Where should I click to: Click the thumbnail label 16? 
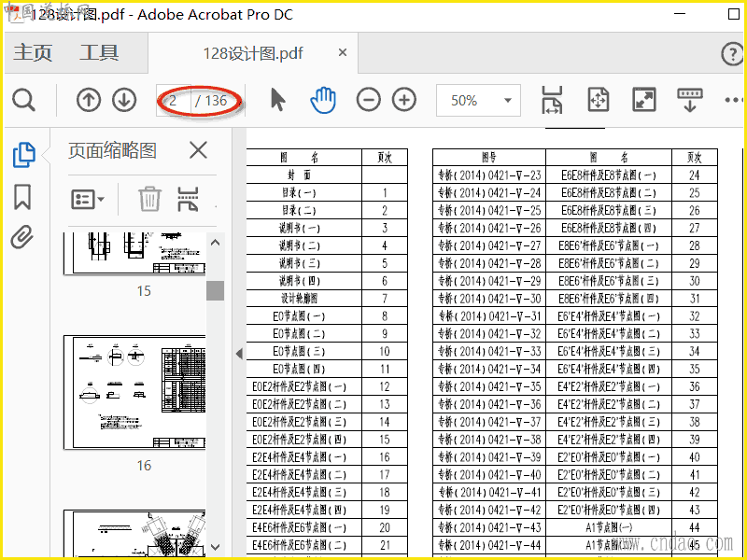(x=144, y=465)
